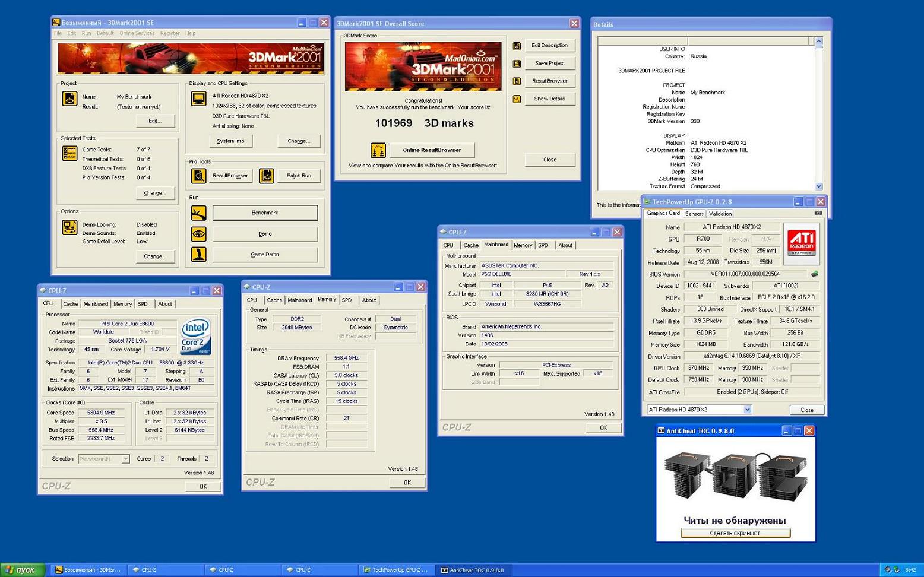Open the Help menu in 3DMark2001

[x=190, y=33]
